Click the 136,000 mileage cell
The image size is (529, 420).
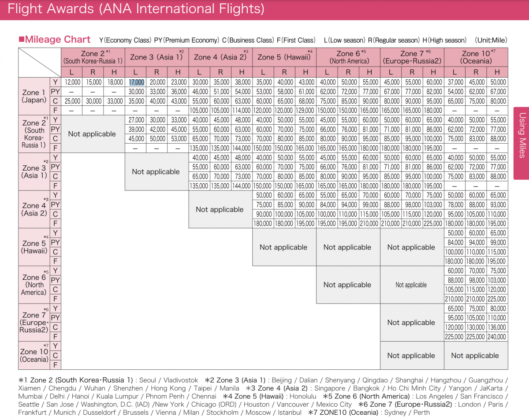point(497,327)
